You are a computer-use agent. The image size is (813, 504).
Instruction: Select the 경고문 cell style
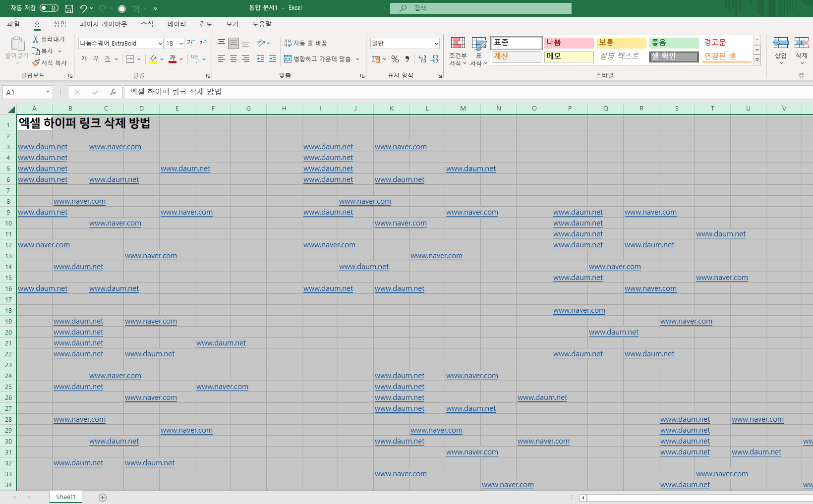[x=726, y=43]
